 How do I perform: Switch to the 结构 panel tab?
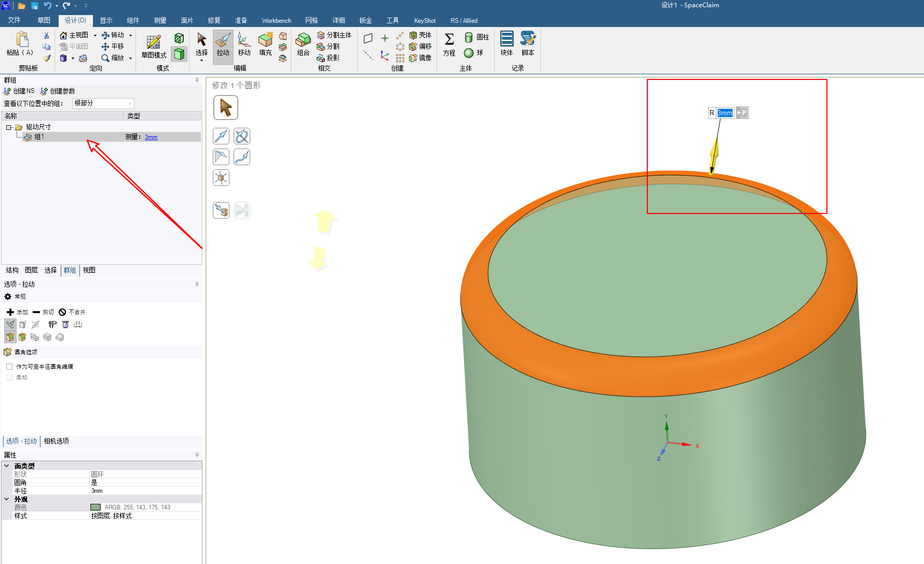click(12, 270)
